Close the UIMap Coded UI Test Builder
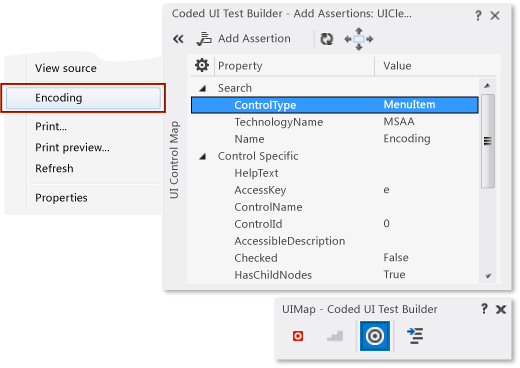The height and width of the screenshot is (368, 520). pyautogui.click(x=501, y=309)
